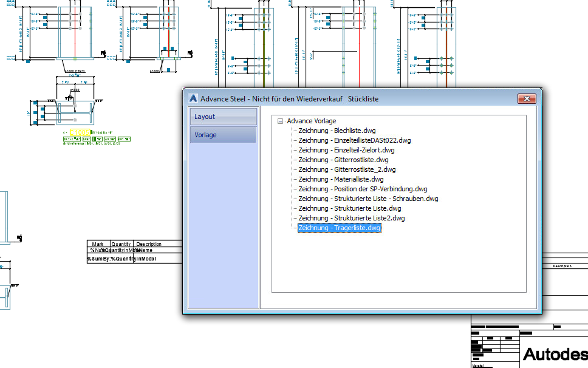Click the Autodesk logo in title block

(555, 354)
